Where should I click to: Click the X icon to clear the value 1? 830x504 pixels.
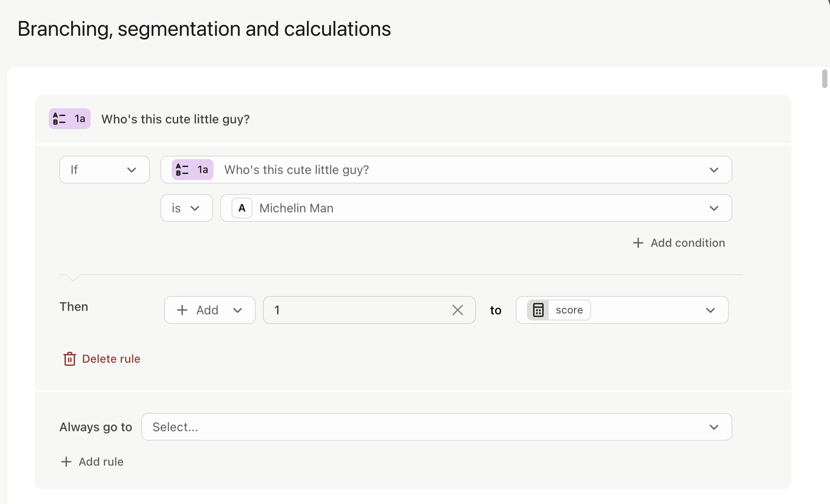[457, 310]
